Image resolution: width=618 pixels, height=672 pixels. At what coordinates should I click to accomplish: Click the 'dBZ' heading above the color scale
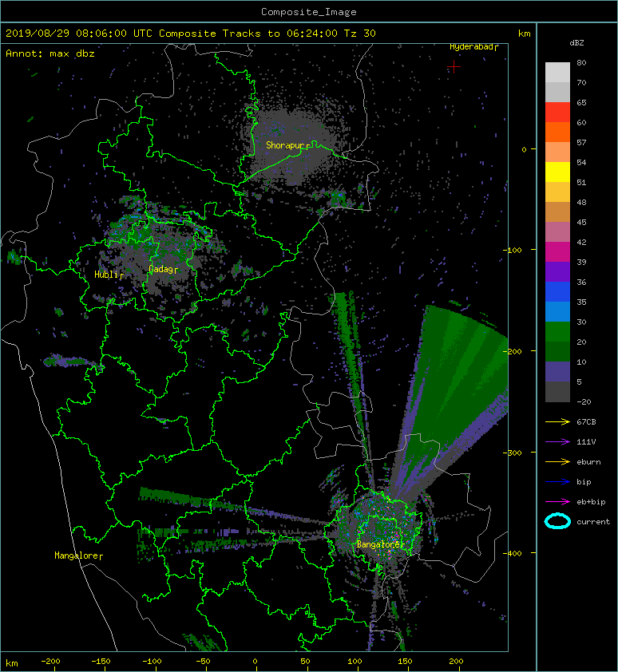click(x=576, y=43)
